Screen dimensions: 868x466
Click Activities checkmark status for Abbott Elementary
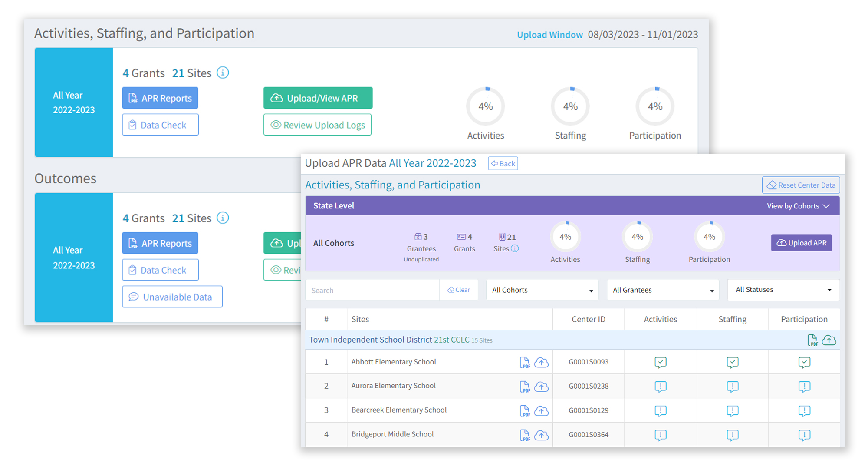(660, 362)
